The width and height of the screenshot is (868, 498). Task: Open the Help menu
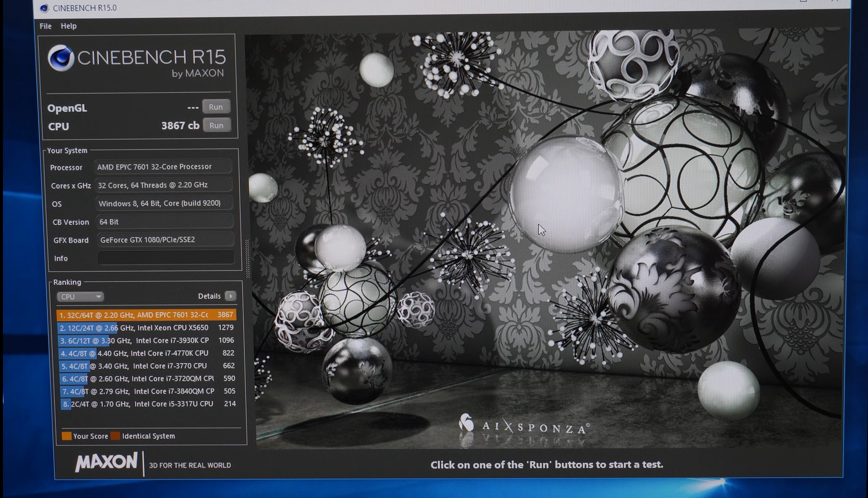(69, 26)
